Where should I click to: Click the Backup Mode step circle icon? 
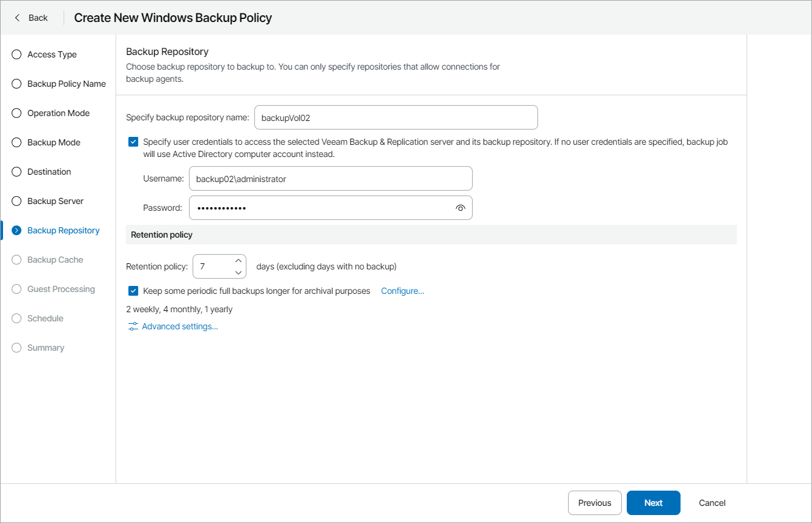point(17,142)
